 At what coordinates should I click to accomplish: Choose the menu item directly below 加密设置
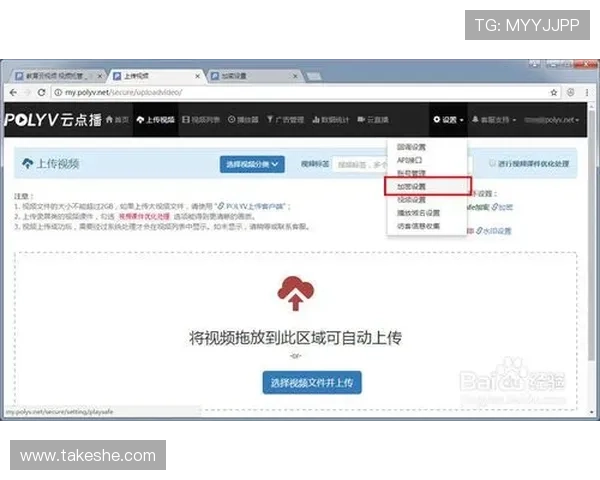427,200
